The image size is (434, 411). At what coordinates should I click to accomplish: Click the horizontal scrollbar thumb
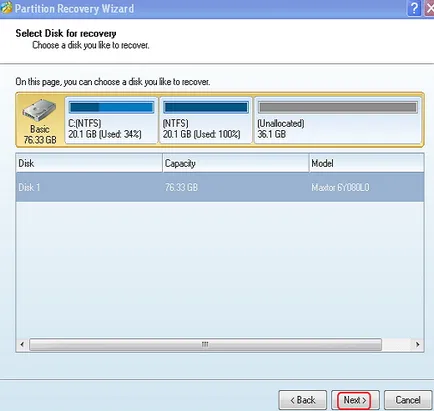205,344
